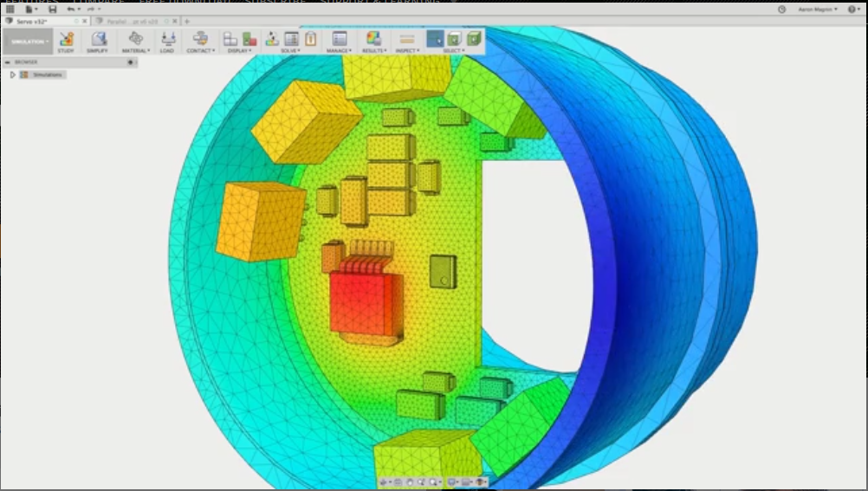Open the Display dropdown label
This screenshot has width=868, height=491.
click(x=240, y=50)
